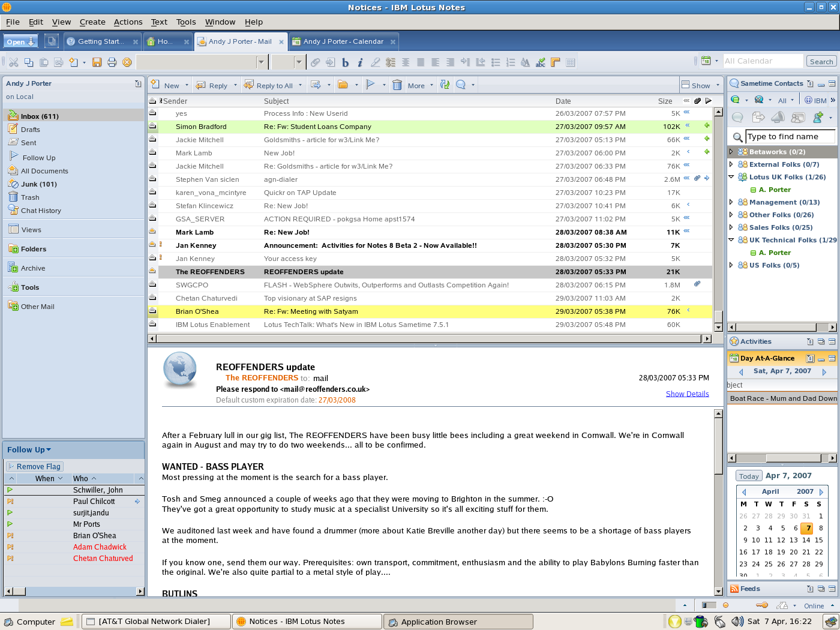Click the attachment paperclip toolbar icon
Image resolution: width=840 pixels, height=630 pixels.
click(x=315, y=62)
